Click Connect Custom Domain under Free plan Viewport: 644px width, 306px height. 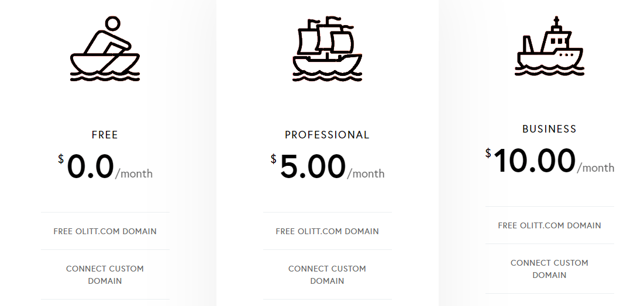(105, 274)
